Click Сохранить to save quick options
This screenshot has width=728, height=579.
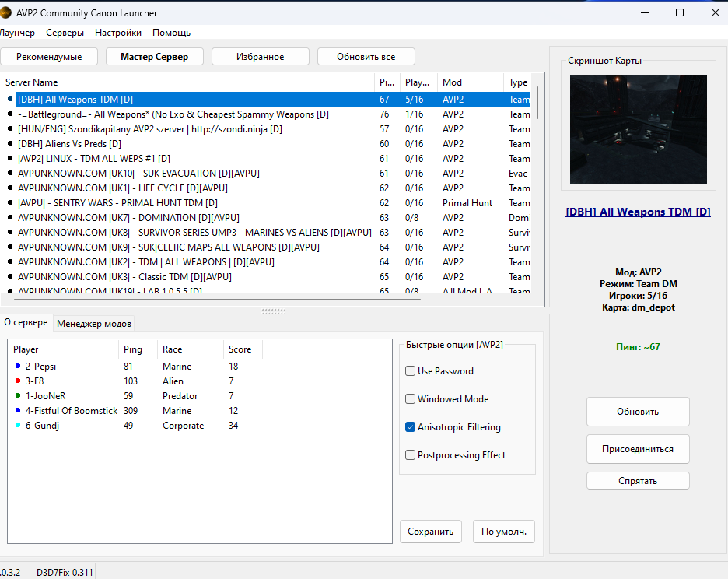click(x=430, y=532)
